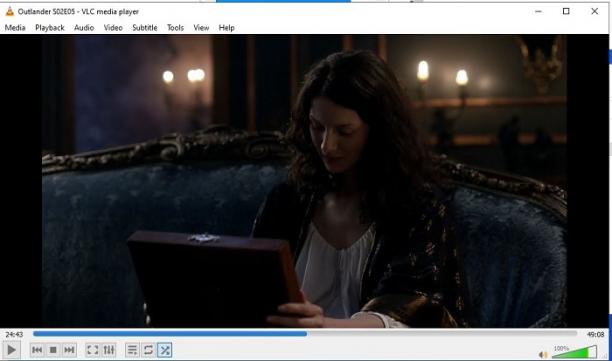
Task: Open the Tools menu
Action: [x=175, y=28]
